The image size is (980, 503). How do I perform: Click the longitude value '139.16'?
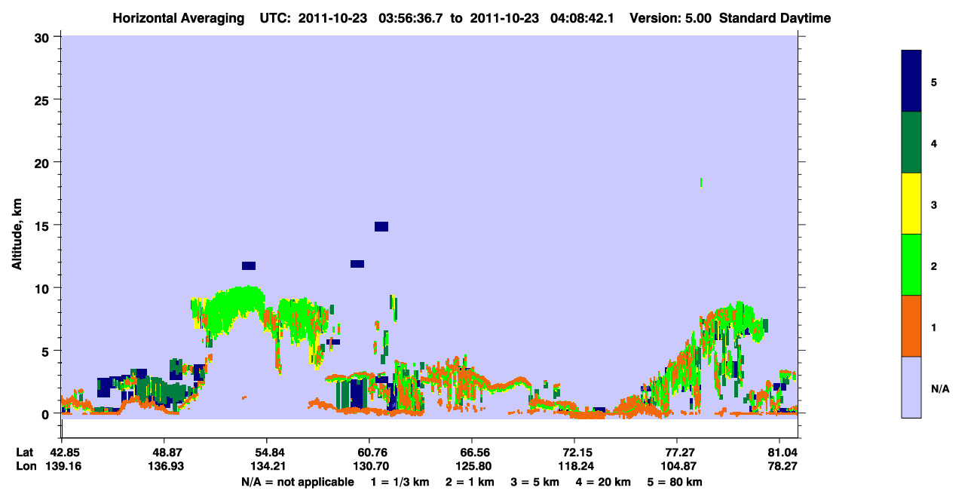[x=62, y=467]
